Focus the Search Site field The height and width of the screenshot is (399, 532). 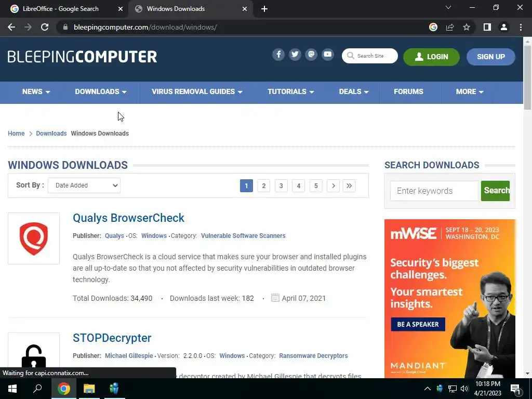click(370, 56)
